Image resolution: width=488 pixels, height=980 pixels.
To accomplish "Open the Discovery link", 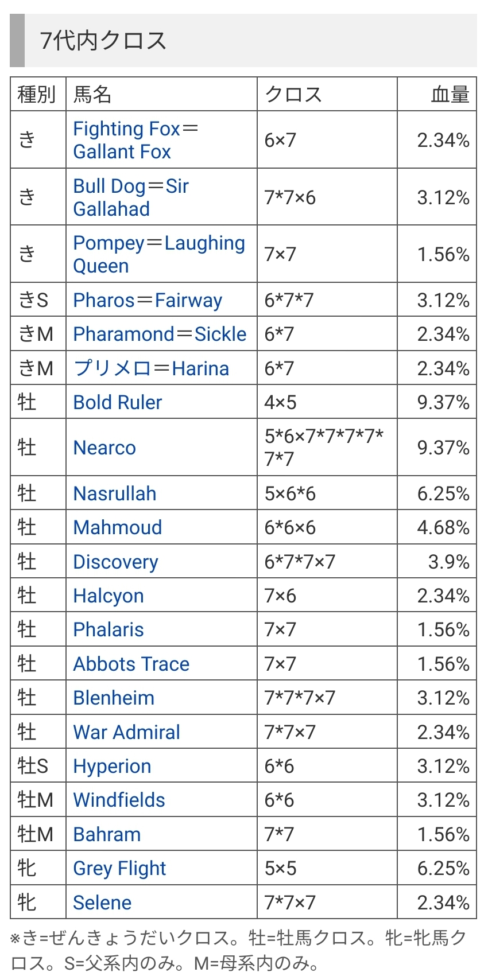I will [115, 562].
